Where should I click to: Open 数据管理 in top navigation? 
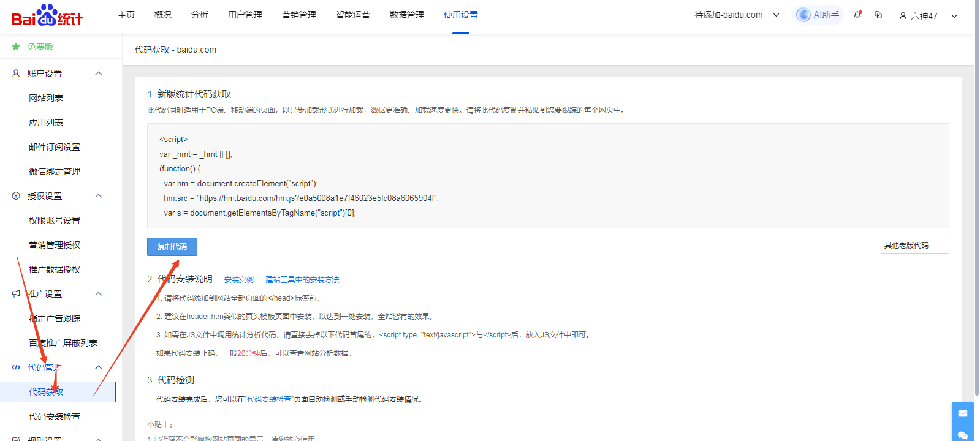(x=407, y=15)
